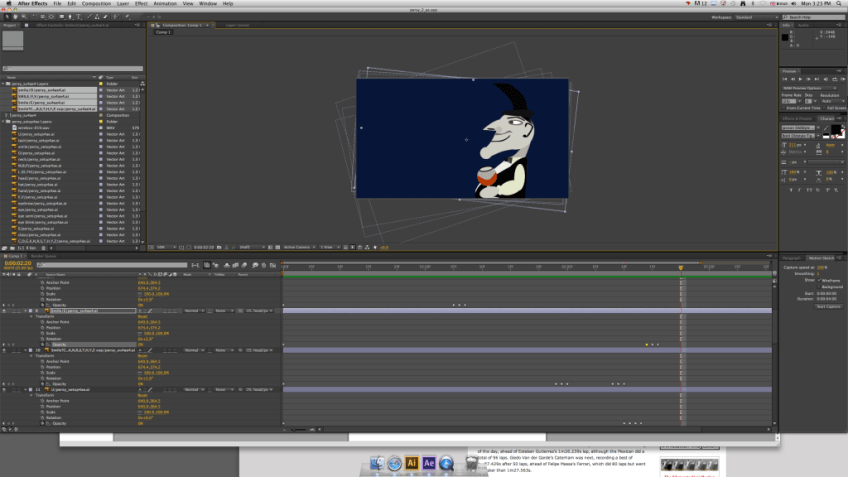Click the Opacity stopwatch for layer 9
Viewport: 848px width, 477px height.
point(42,344)
